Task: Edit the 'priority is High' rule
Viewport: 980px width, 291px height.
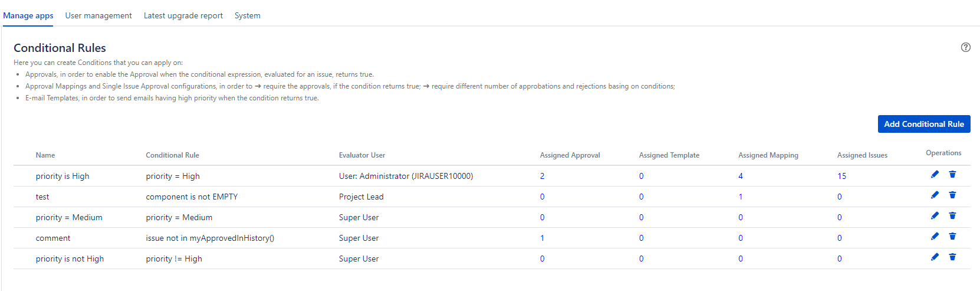Action: [935, 174]
